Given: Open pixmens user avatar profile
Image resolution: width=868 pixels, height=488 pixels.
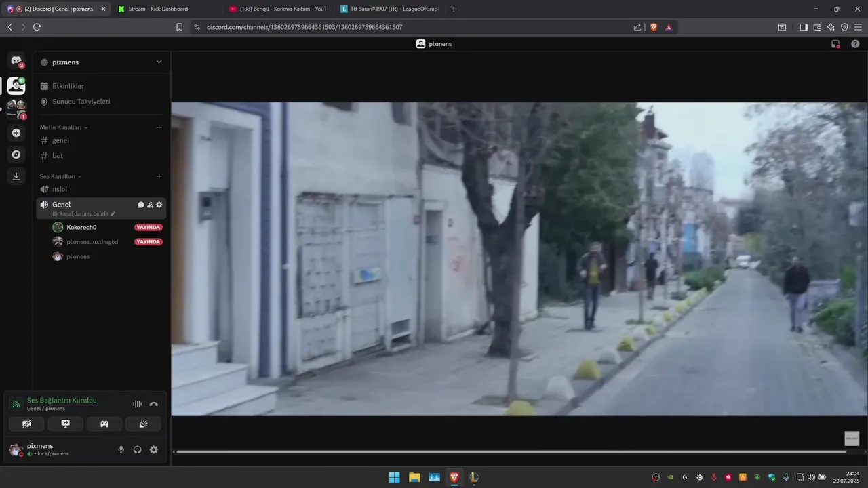Looking at the screenshot, I should [x=16, y=449].
